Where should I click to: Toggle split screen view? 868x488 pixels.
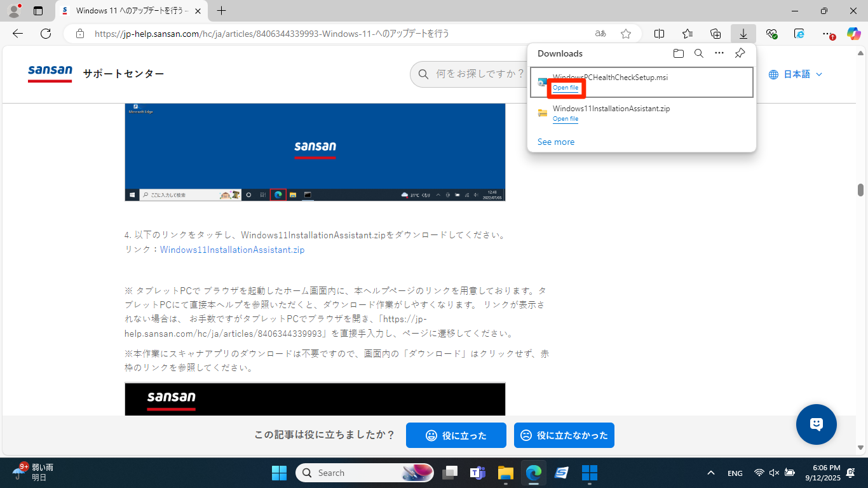(x=660, y=34)
